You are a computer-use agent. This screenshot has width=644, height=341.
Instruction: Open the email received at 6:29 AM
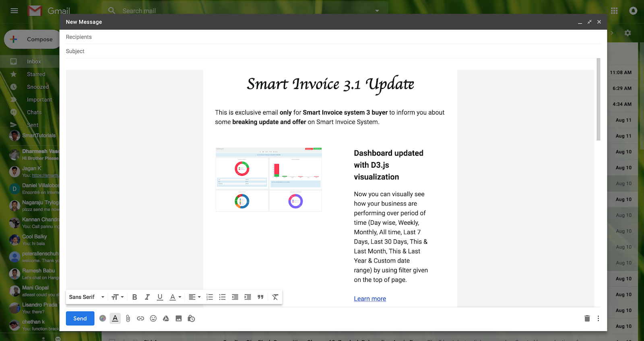pos(622,88)
